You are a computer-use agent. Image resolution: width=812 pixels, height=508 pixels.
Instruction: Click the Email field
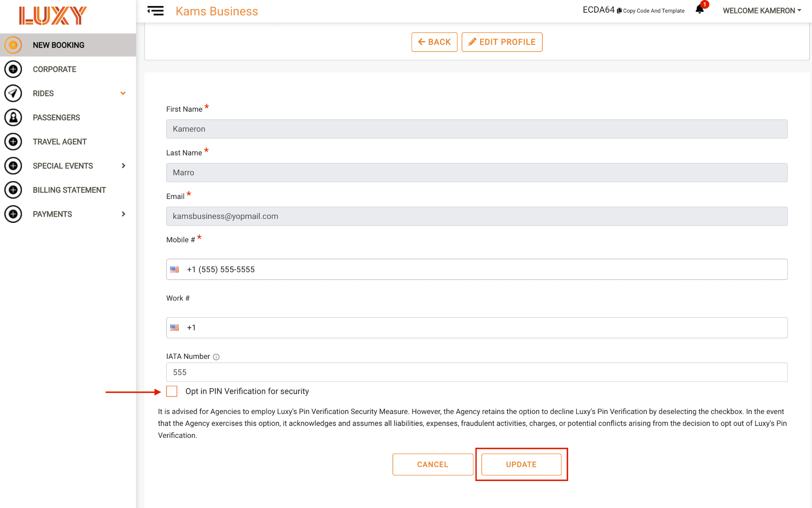(x=477, y=216)
